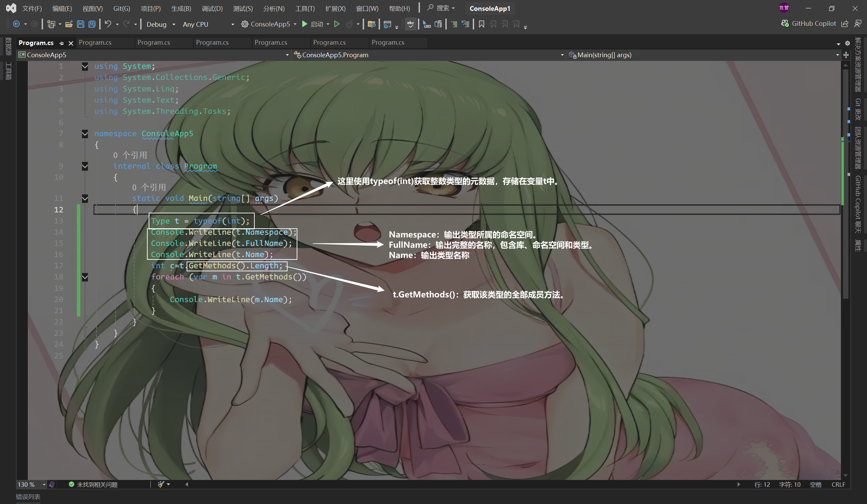The image size is (867, 504).
Task: Open a file with the folder icon
Action: tap(69, 24)
